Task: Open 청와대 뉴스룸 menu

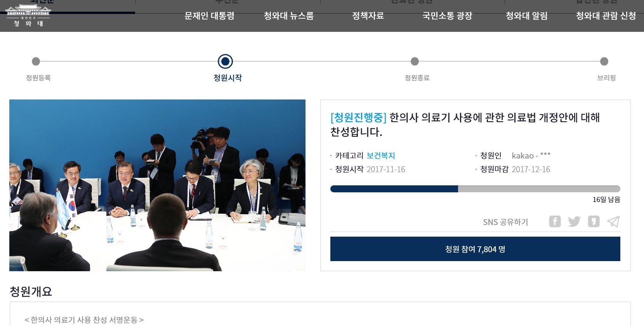Action: pyautogui.click(x=288, y=16)
